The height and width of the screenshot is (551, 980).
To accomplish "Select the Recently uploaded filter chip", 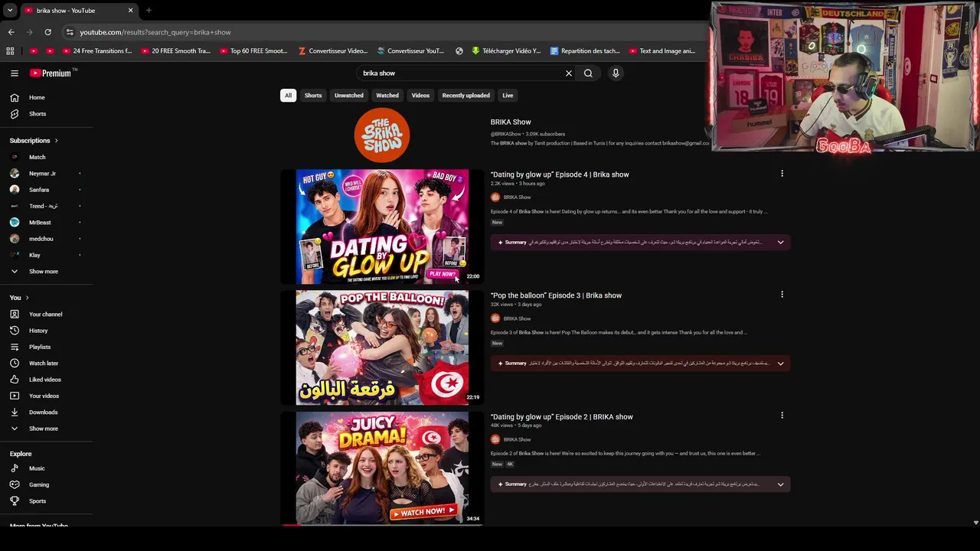I will 465,96.
